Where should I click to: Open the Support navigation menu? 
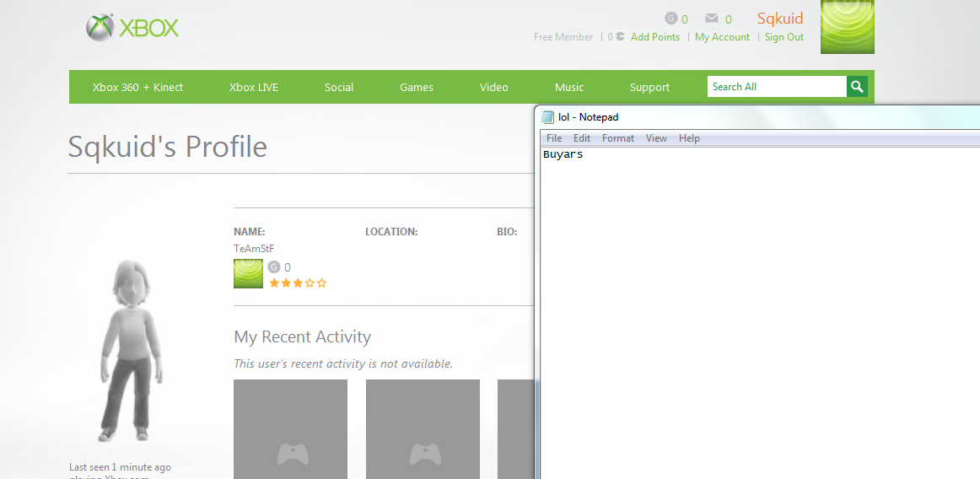click(649, 87)
